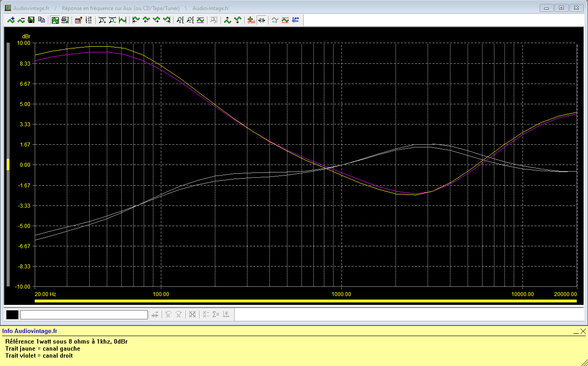This screenshot has width=588, height=366.
Task: Toggle the highlighted graph view button
Action: click(55, 20)
